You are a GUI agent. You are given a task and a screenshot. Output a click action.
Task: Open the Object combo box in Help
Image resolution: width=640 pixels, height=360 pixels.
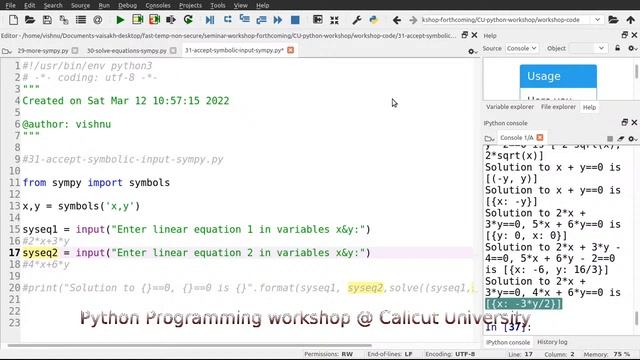tap(587, 48)
